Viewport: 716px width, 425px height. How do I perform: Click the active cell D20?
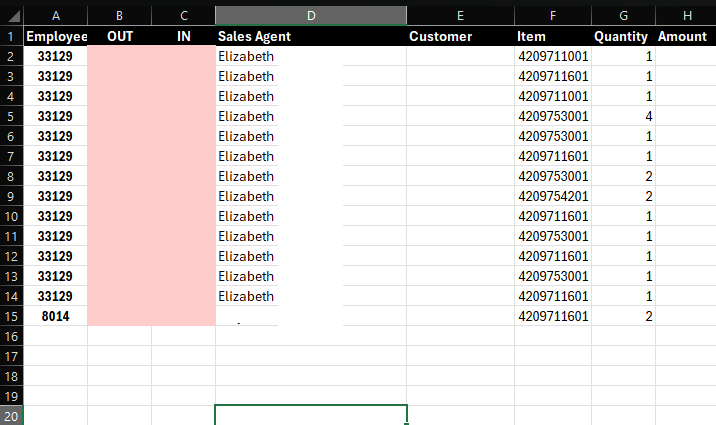click(311, 415)
